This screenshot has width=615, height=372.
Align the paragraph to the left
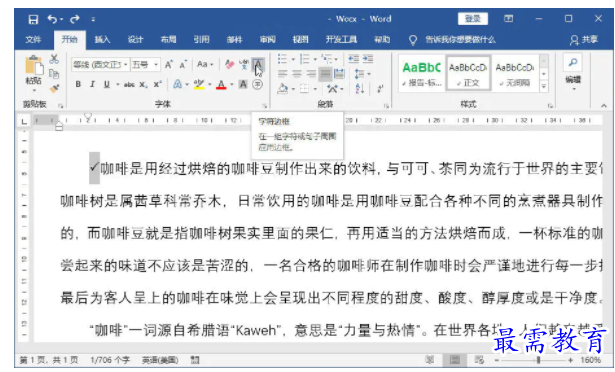coord(282,74)
